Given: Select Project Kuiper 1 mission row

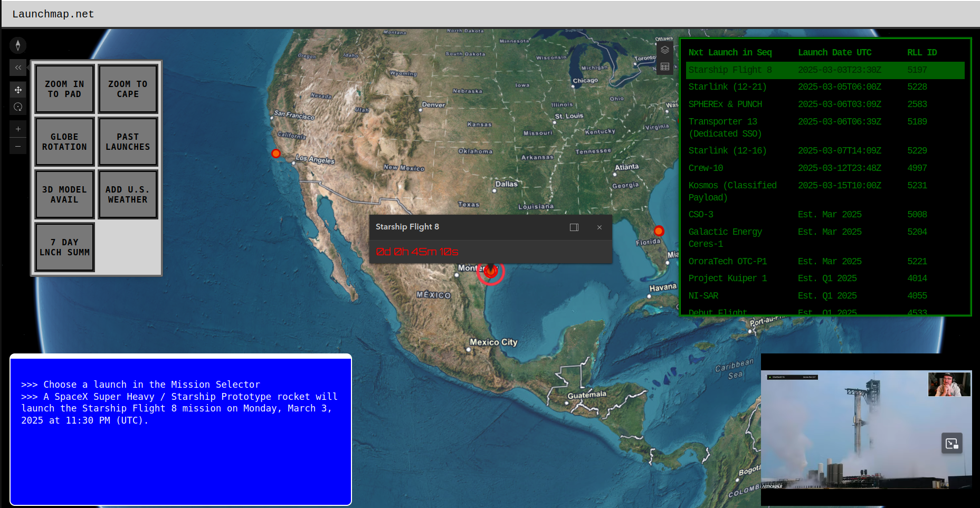Looking at the screenshot, I should click(825, 279).
